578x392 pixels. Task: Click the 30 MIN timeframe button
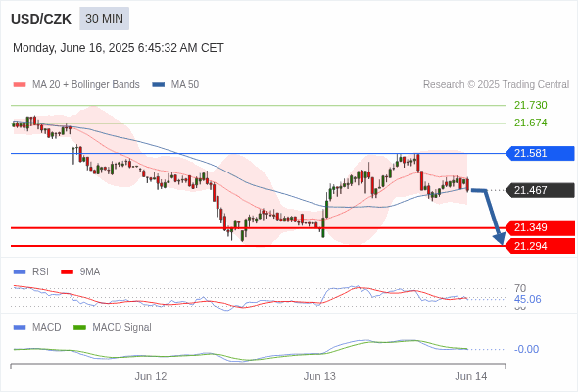click(104, 19)
